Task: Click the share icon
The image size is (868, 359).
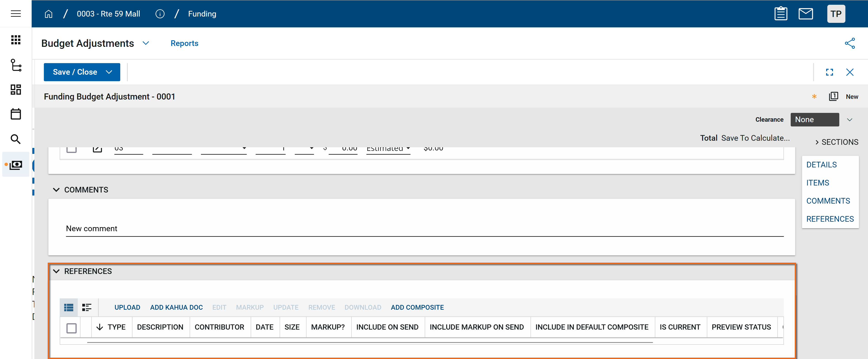Action: [x=849, y=43]
